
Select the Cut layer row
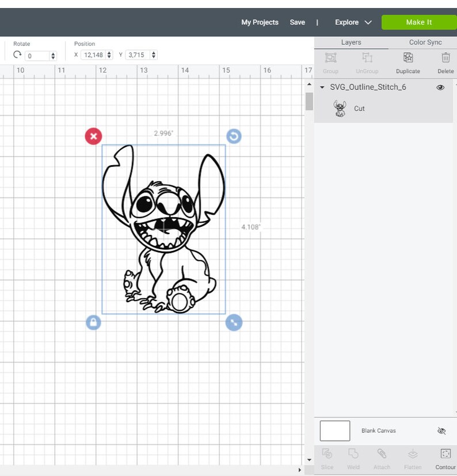coord(383,108)
